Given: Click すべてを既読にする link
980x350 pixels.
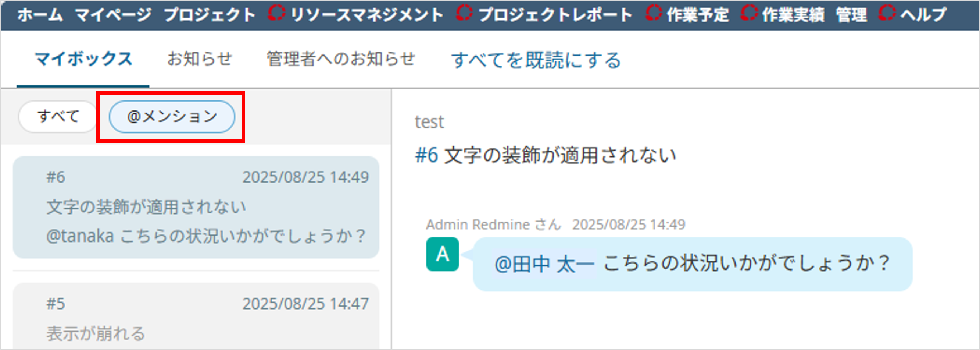Looking at the screenshot, I should (536, 60).
